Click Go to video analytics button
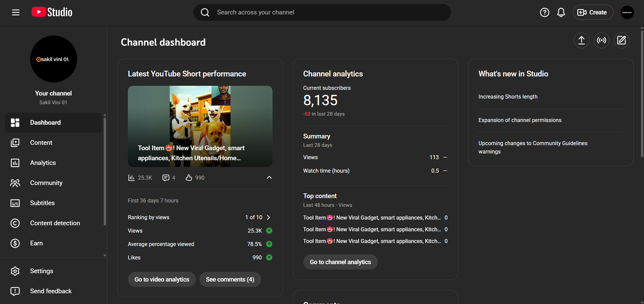 [162, 280]
